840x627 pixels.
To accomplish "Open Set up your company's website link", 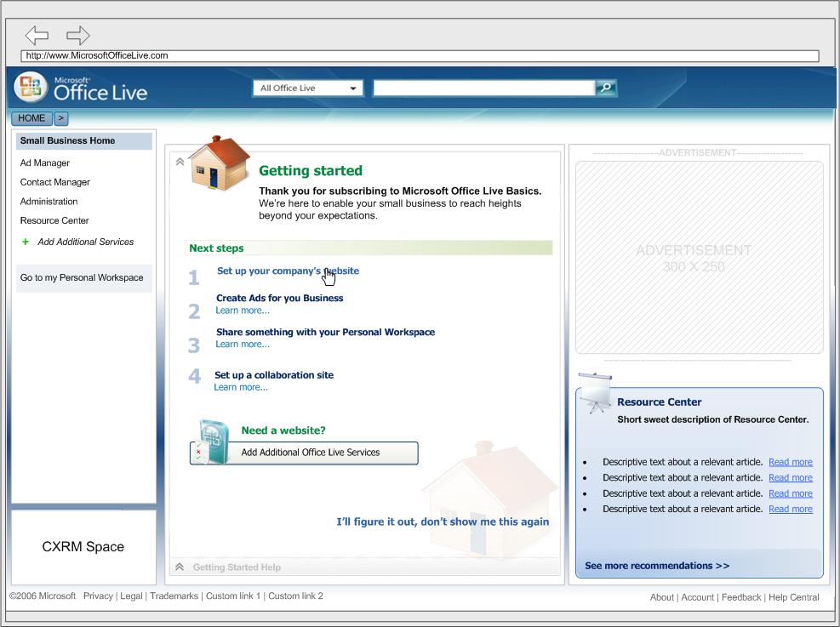I will (x=289, y=271).
